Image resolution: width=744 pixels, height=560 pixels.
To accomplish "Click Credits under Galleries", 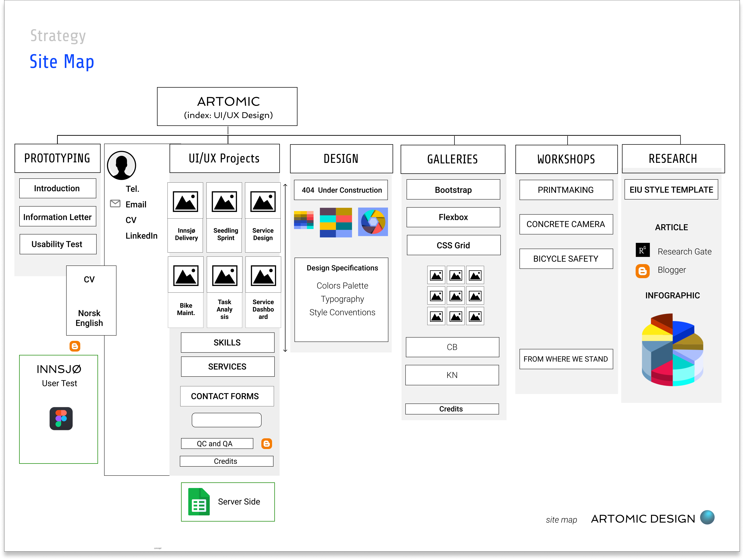I will tap(452, 409).
